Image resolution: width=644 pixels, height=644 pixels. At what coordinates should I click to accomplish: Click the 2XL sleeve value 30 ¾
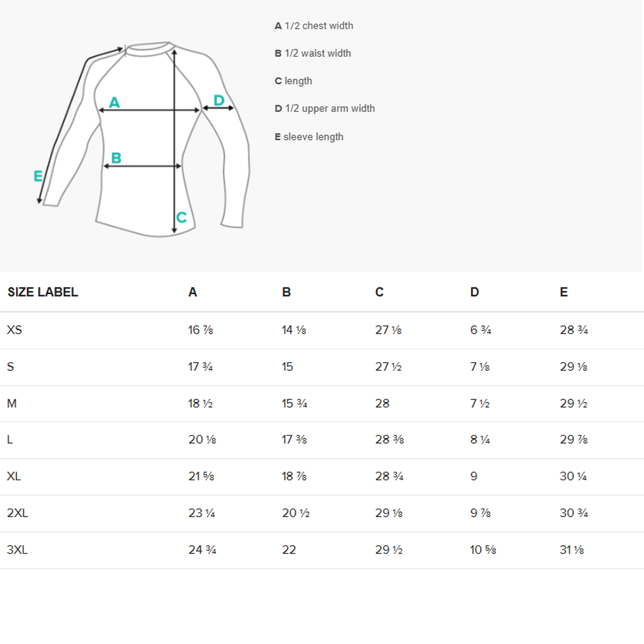pyautogui.click(x=574, y=513)
